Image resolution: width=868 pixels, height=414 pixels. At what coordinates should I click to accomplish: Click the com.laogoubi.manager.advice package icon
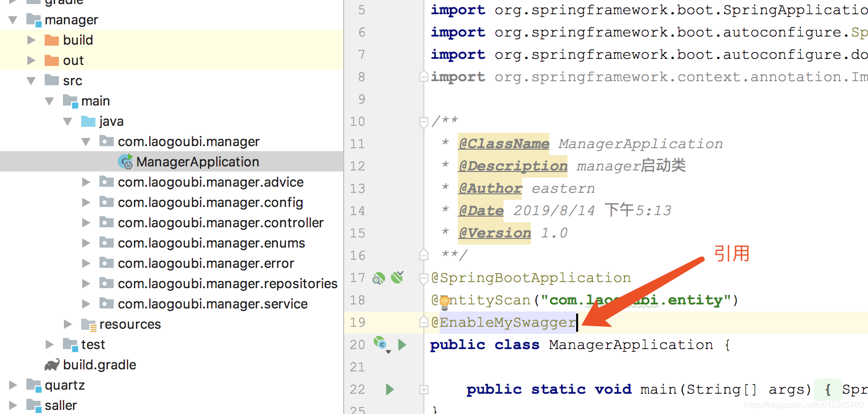[x=107, y=181]
